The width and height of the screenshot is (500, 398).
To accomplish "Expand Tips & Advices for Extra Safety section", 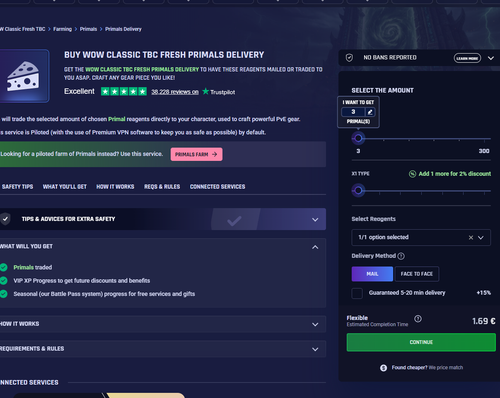I will (x=163, y=219).
